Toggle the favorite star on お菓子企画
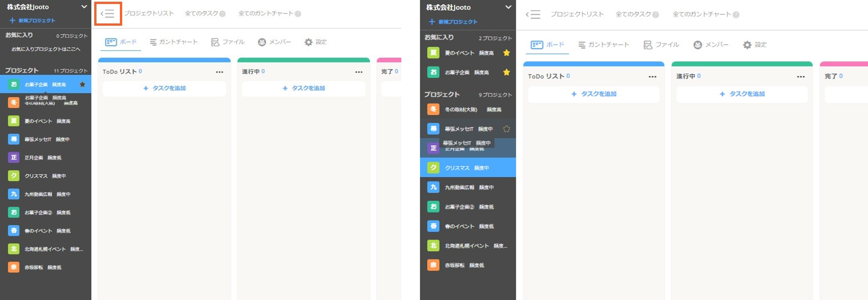The image size is (868, 300). [83, 84]
